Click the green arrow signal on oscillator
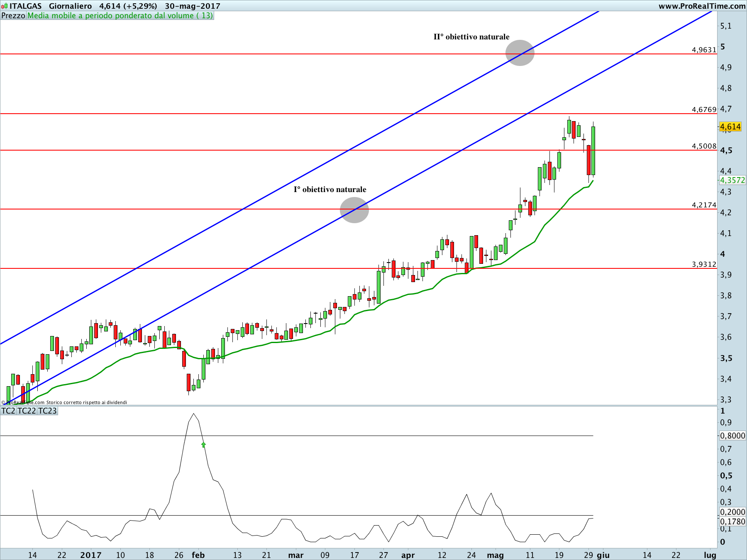This screenshot has width=747, height=560. coord(203,445)
